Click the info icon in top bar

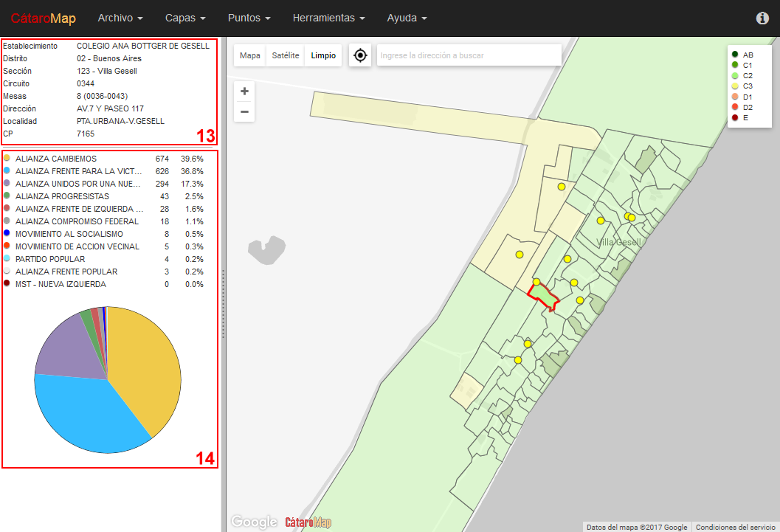tap(762, 18)
